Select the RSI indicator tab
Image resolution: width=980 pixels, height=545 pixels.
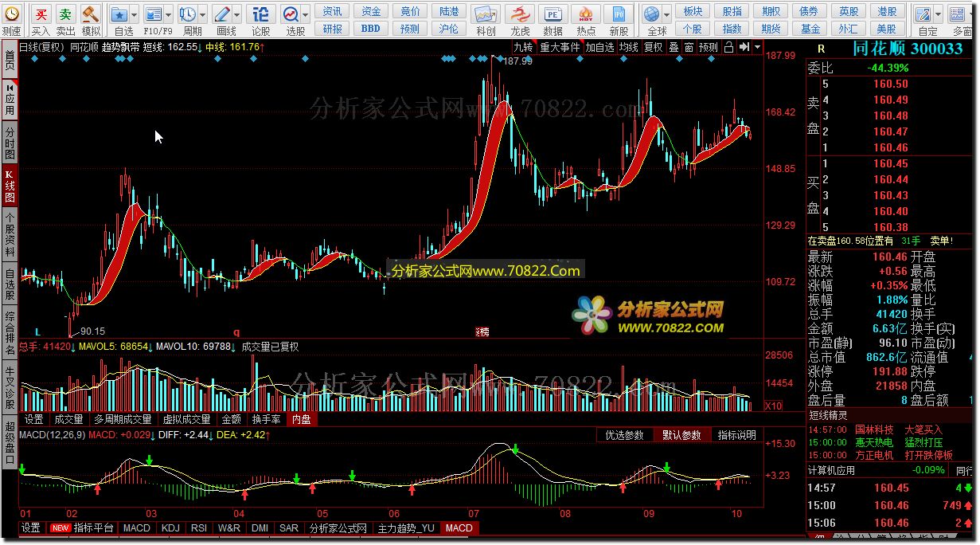pyautogui.click(x=199, y=527)
